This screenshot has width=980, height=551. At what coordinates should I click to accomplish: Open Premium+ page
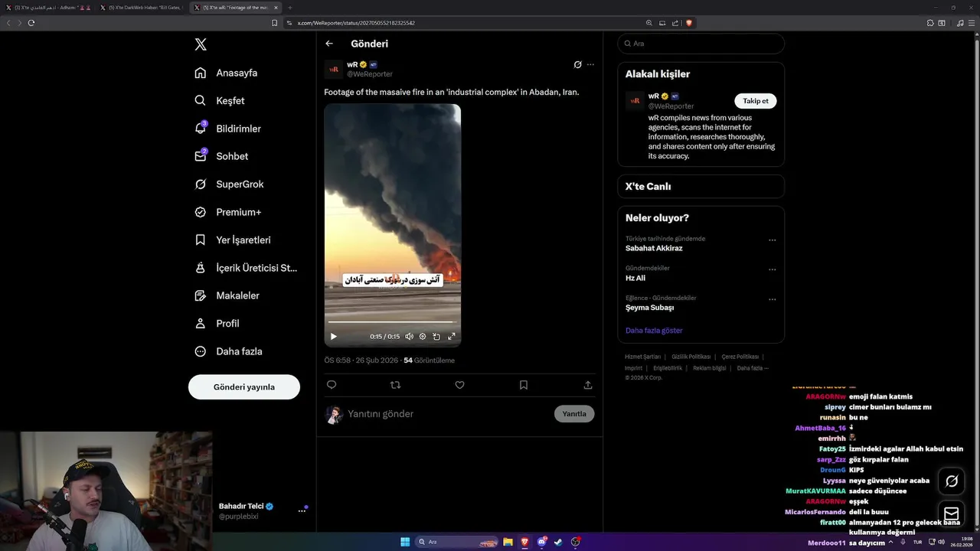point(227,212)
